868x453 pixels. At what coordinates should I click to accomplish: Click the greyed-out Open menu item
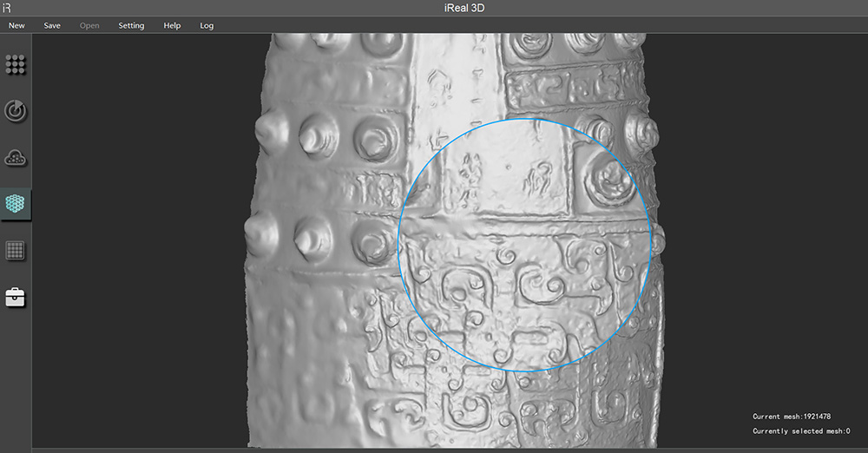click(x=89, y=25)
